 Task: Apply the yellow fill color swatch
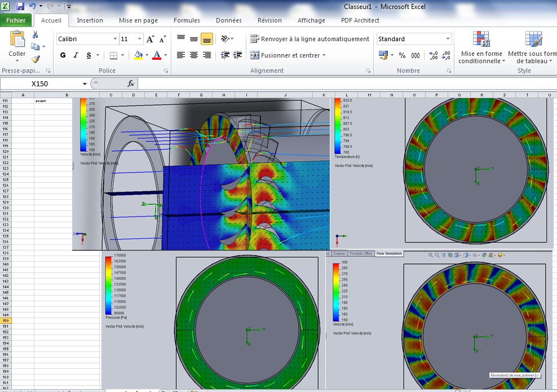[x=138, y=55]
